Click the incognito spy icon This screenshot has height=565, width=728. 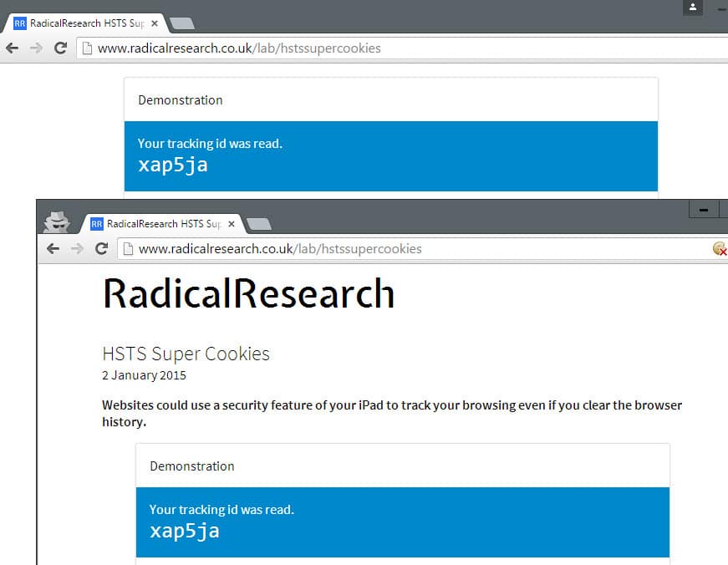click(57, 221)
